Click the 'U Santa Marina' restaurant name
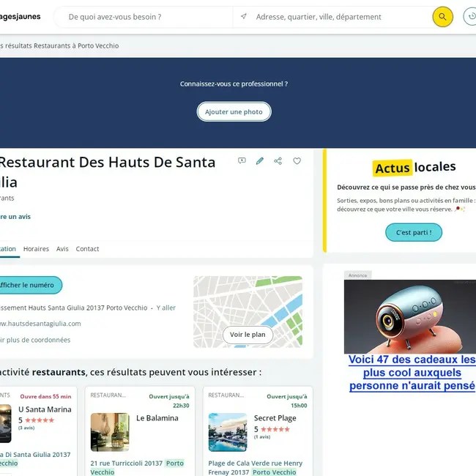Image resolution: width=476 pixels, height=476 pixels. (x=45, y=409)
